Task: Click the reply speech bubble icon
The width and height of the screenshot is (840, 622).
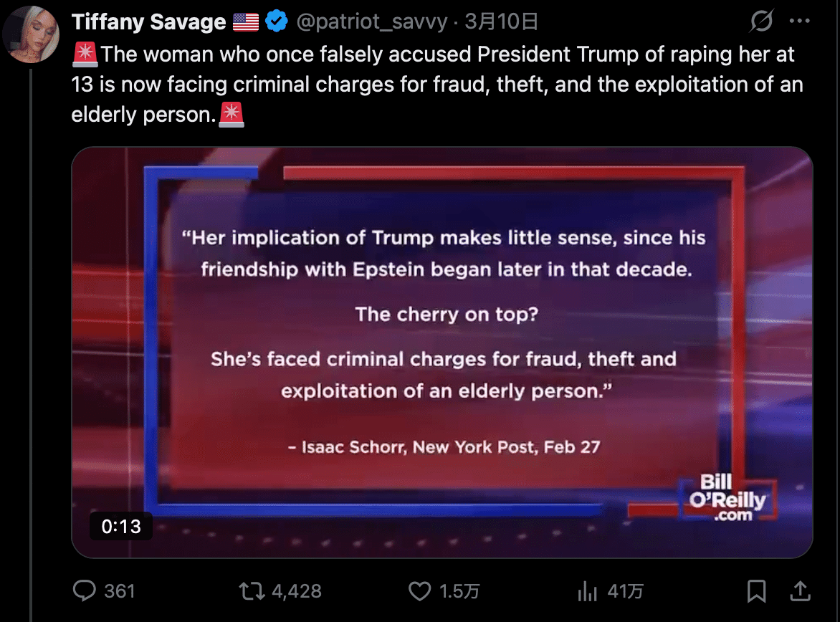Action: click(85, 591)
